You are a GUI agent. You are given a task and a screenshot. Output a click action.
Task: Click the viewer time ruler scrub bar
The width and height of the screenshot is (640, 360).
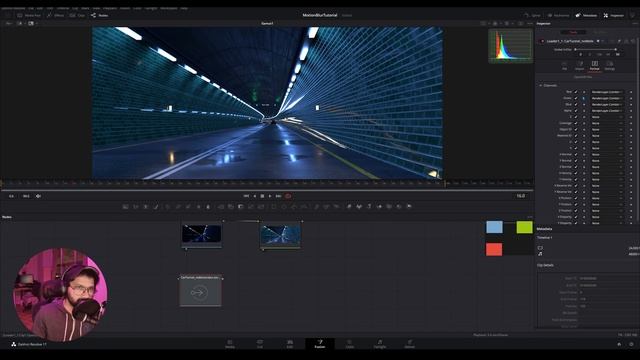[x=267, y=184]
